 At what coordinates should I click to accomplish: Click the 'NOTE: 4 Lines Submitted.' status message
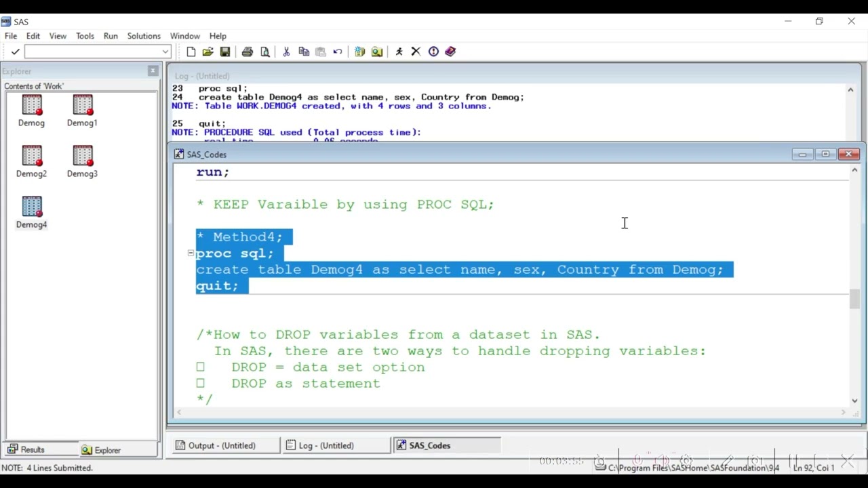click(47, 468)
